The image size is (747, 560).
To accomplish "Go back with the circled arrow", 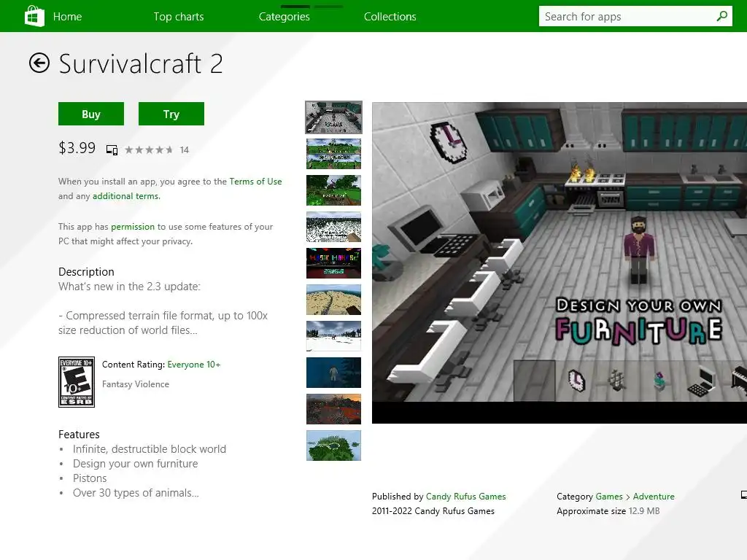I will 39,63.
